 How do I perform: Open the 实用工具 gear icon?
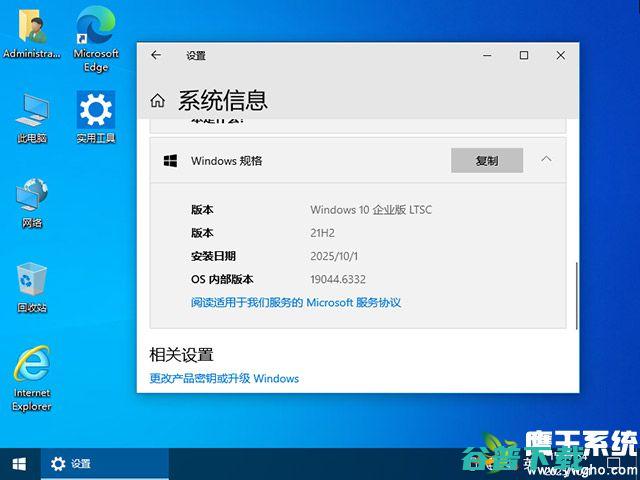click(x=96, y=118)
